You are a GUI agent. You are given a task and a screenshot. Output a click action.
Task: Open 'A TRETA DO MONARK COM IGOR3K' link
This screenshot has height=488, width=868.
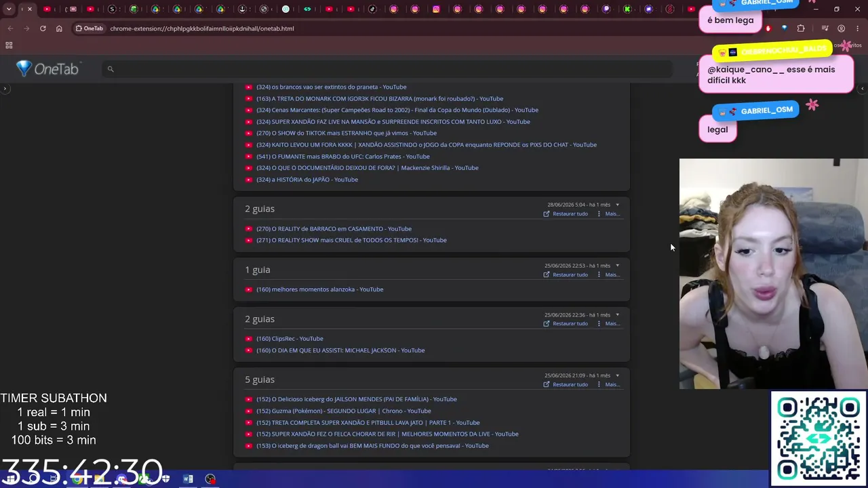pyautogui.click(x=380, y=98)
